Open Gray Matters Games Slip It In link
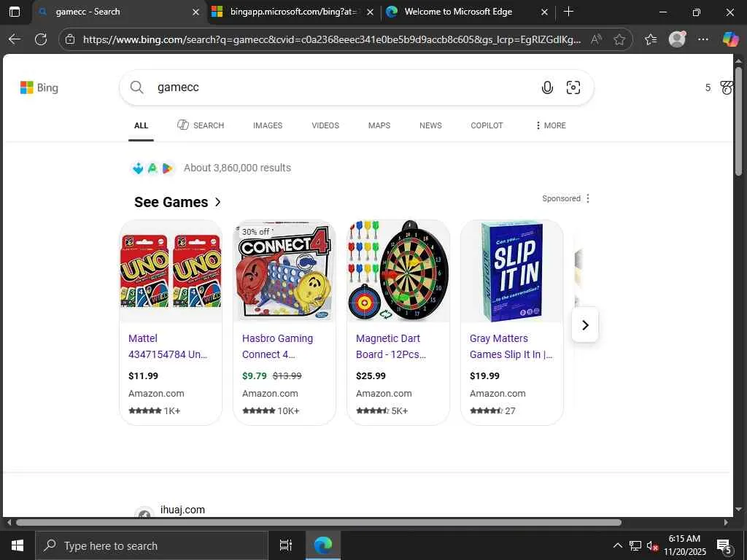 [511, 346]
